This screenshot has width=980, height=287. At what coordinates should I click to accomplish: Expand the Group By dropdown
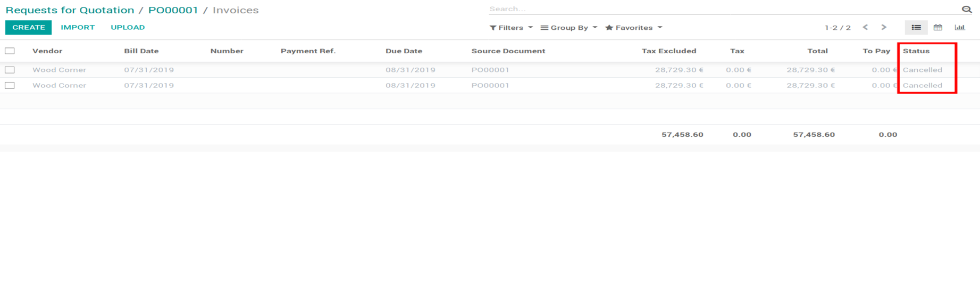click(x=568, y=28)
